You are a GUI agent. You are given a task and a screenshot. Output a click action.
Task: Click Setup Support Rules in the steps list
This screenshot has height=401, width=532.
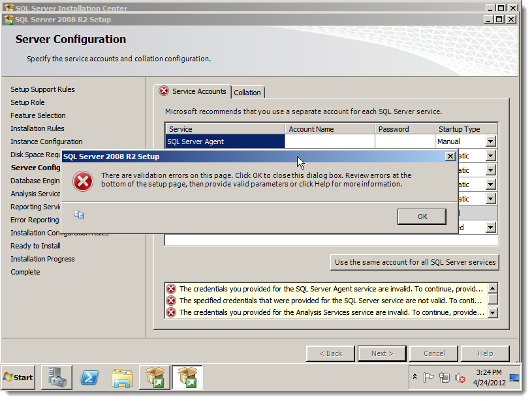coord(42,89)
